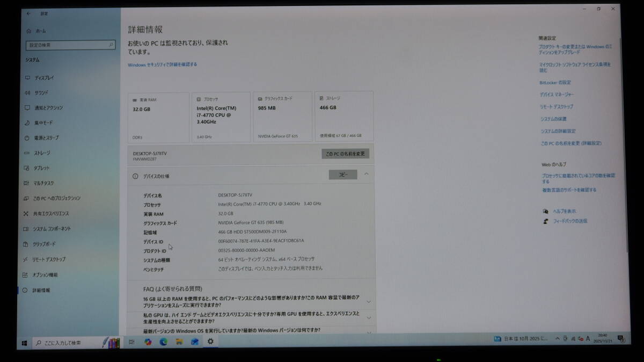The height and width of the screenshot is (362, 644).
Task: Read マイクロソフト ソフトウェア ライセンス条項 link
Action: tap(575, 67)
